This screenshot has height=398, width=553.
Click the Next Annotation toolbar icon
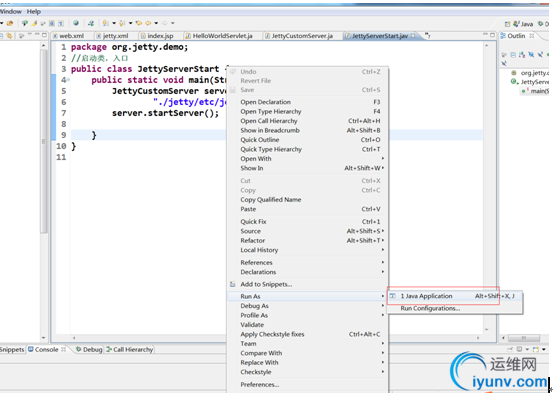[x=105, y=23]
